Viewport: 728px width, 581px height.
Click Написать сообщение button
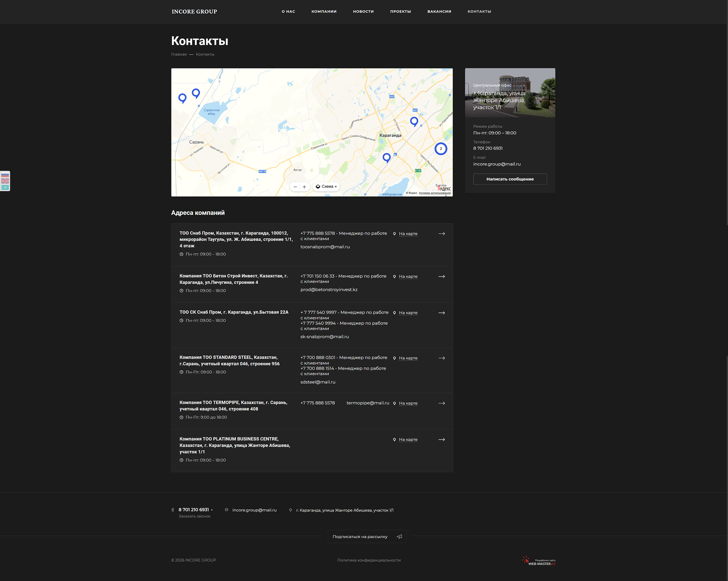pyautogui.click(x=510, y=179)
